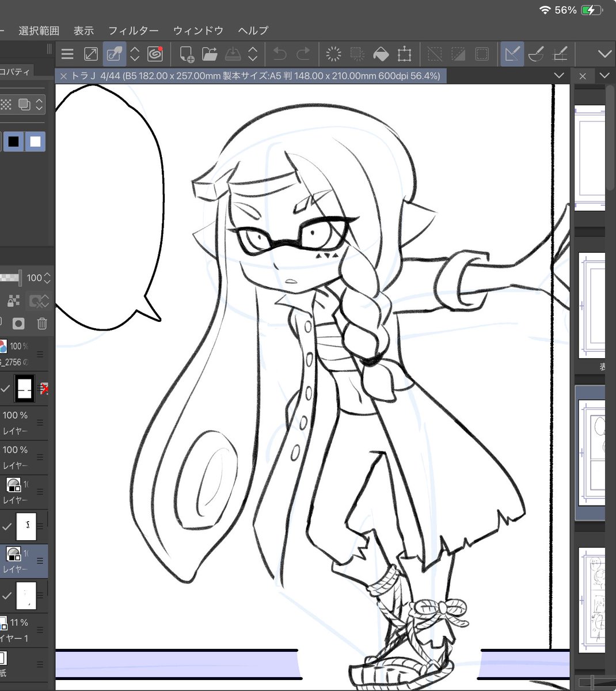
Task: Open Clip Studio spiral launcher icon
Action: pos(154,54)
